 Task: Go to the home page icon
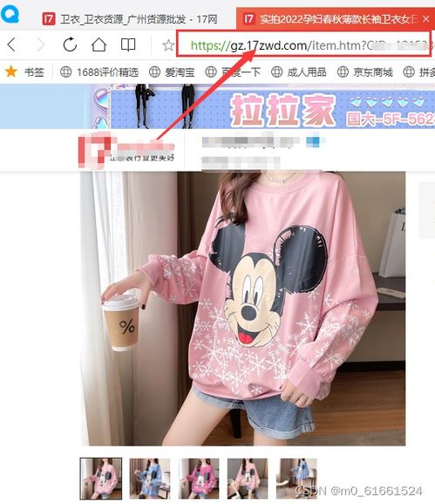99,44
